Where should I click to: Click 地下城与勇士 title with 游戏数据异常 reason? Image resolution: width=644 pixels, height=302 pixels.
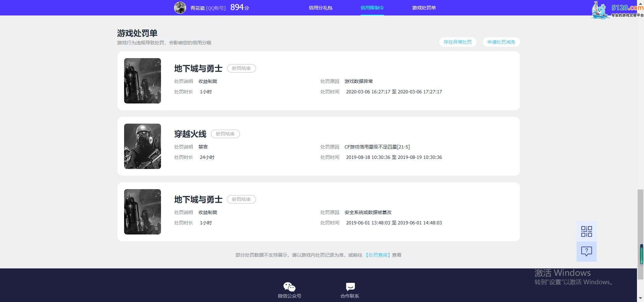[198, 69]
